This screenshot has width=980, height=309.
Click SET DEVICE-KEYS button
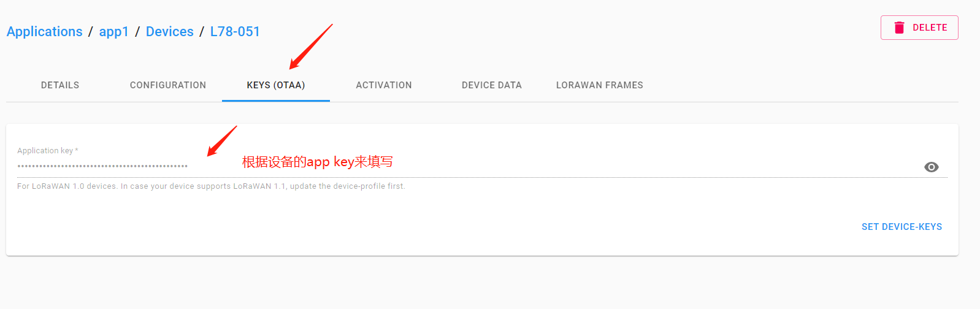(902, 227)
